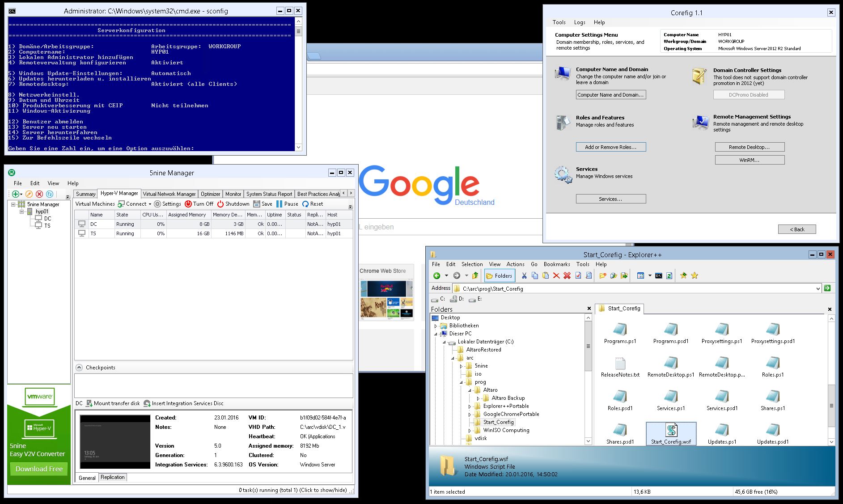Open the Back history dropdown arrow in Explorer++

coord(446,275)
